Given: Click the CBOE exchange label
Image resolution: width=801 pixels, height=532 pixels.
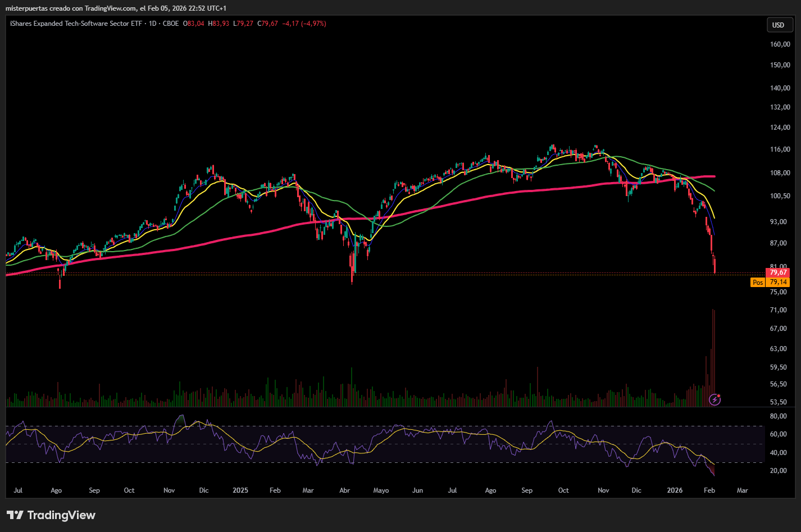Looking at the screenshot, I should point(171,24).
